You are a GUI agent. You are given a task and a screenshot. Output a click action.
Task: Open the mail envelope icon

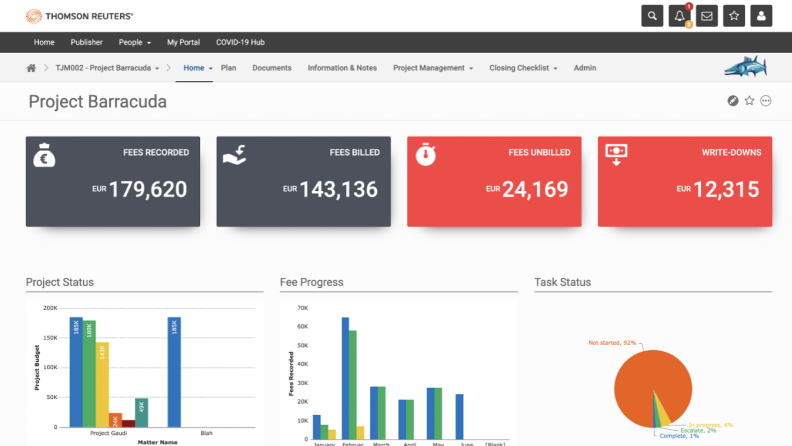pos(707,16)
